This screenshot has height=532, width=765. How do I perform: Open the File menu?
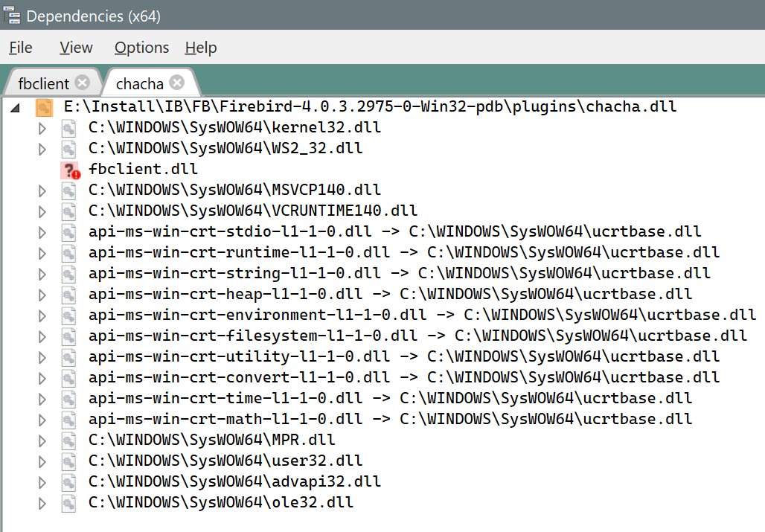(x=21, y=48)
